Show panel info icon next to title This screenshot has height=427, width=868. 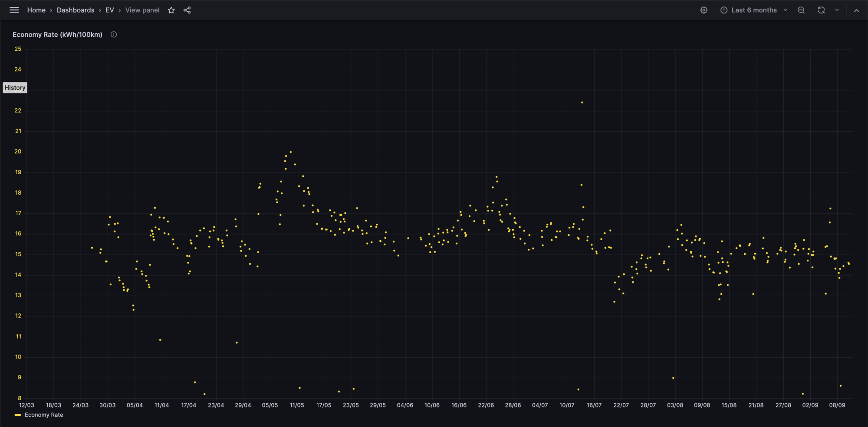[x=114, y=35]
